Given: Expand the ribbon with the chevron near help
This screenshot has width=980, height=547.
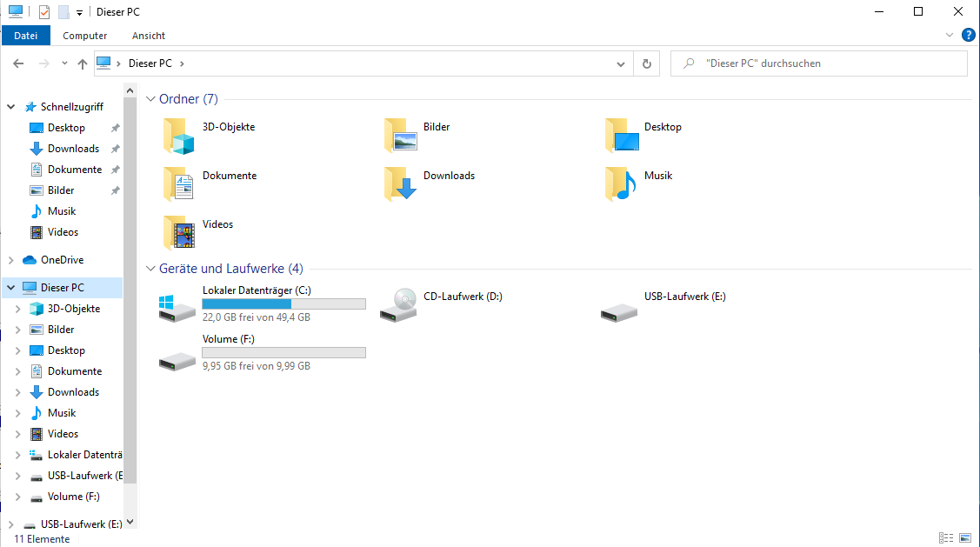Looking at the screenshot, I should pyautogui.click(x=950, y=36).
